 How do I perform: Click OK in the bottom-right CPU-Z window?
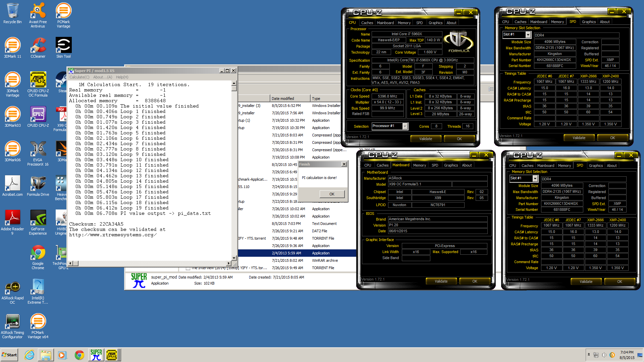point(620,282)
